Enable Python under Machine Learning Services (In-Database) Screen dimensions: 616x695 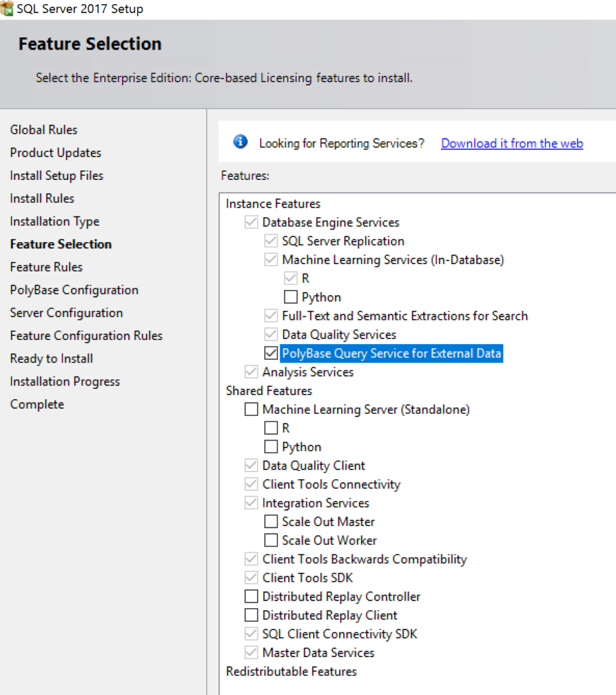tap(291, 297)
